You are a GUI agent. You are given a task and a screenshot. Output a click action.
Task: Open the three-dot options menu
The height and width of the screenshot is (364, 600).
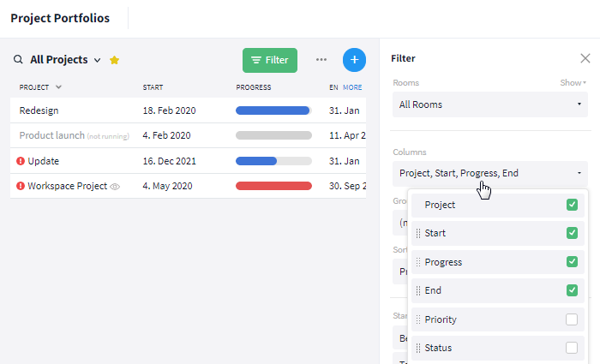coord(321,60)
